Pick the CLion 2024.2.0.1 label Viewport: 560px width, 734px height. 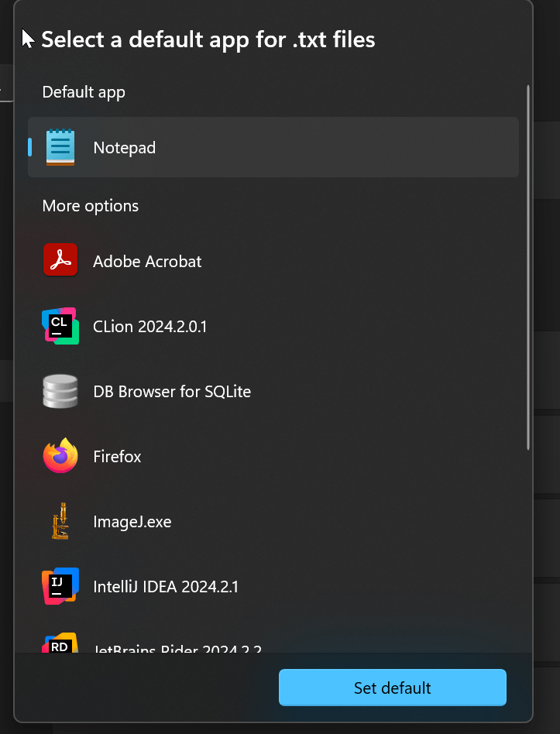[149, 326]
